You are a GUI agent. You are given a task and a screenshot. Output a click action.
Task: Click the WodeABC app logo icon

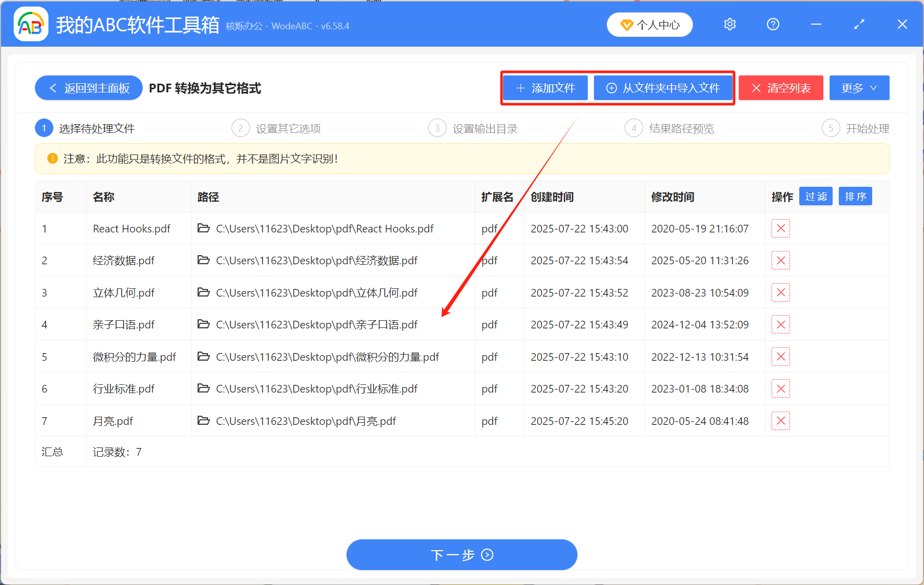(31, 24)
